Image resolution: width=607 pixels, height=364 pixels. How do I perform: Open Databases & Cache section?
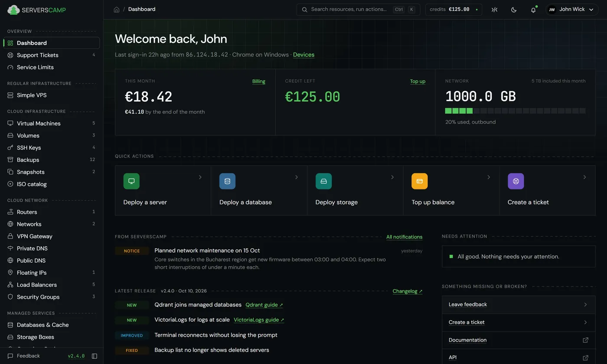point(52,325)
